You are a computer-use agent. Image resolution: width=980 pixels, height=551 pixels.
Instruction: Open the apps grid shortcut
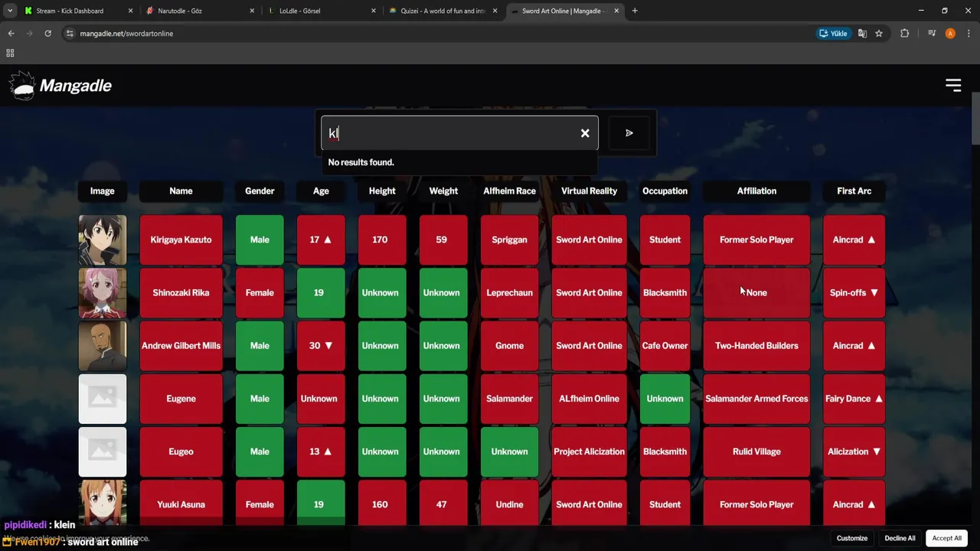coord(10,53)
